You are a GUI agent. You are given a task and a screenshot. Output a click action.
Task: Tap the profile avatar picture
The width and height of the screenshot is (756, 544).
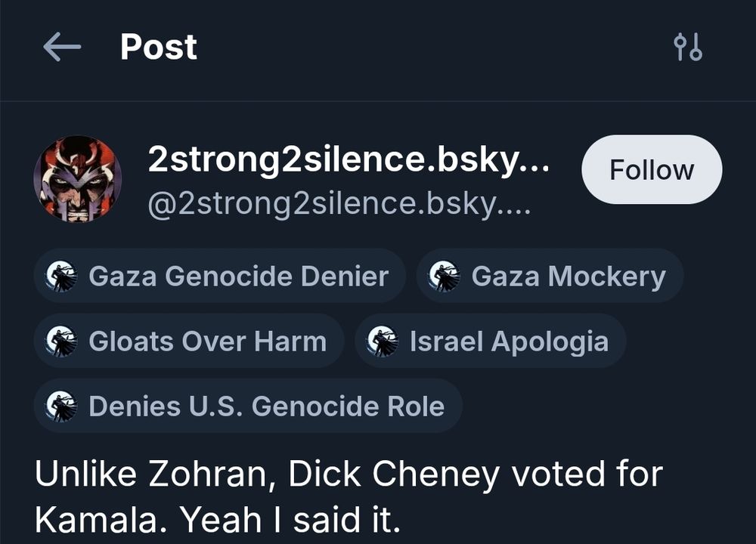78,179
